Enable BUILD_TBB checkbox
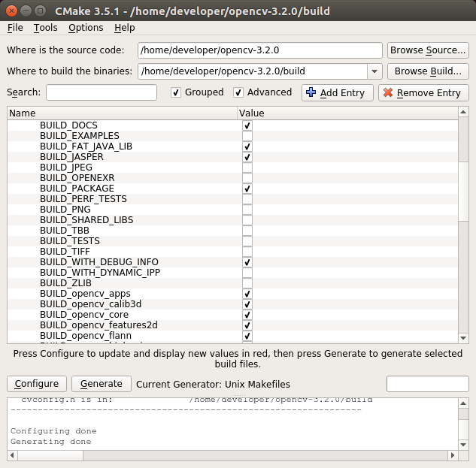Image resolution: width=476 pixels, height=468 pixels. point(247,231)
